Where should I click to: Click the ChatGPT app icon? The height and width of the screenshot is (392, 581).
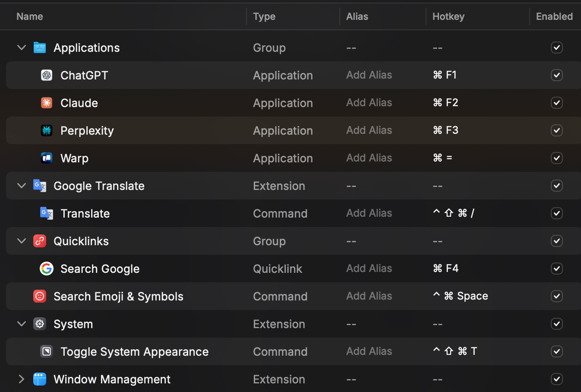[47, 75]
